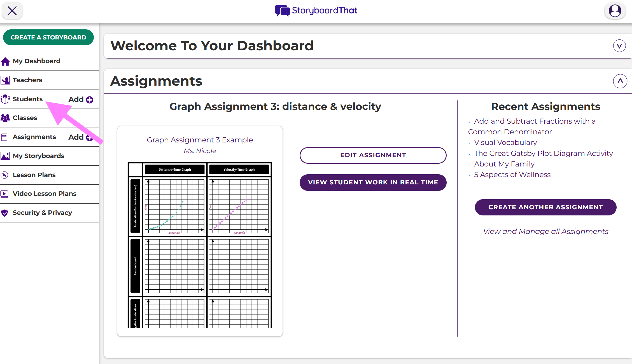Screen dimensions: 632x364
Task: Open Lesson Plans from sidebar
Action: tap(34, 175)
